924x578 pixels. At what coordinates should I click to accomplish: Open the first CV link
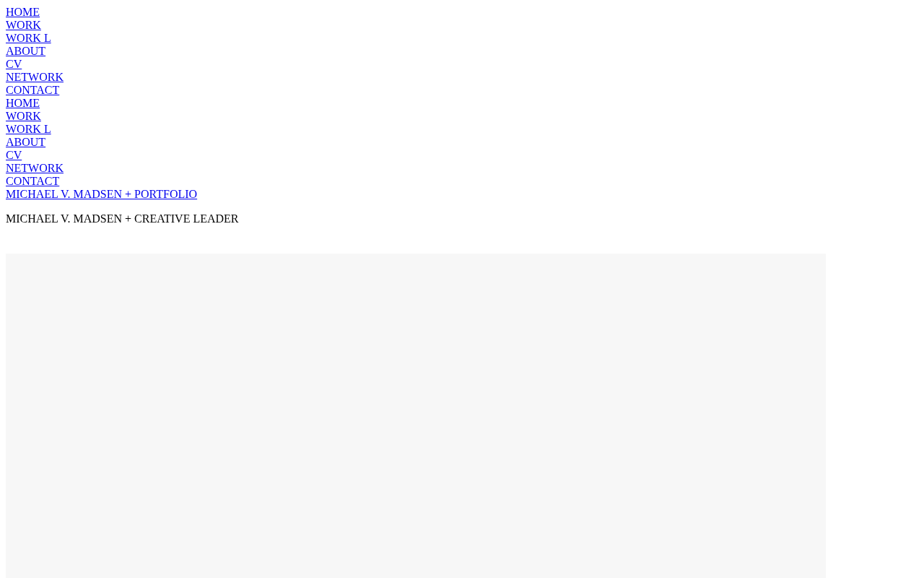(14, 64)
